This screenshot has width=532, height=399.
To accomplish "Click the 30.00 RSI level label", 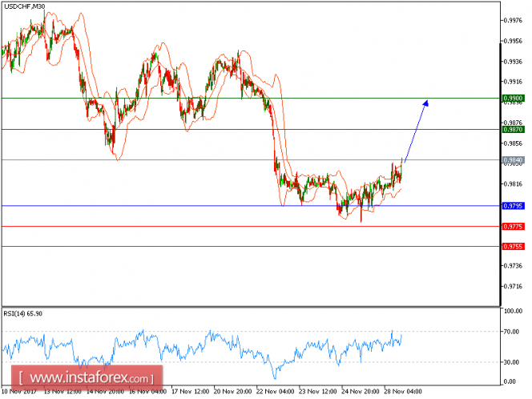I will click(511, 362).
